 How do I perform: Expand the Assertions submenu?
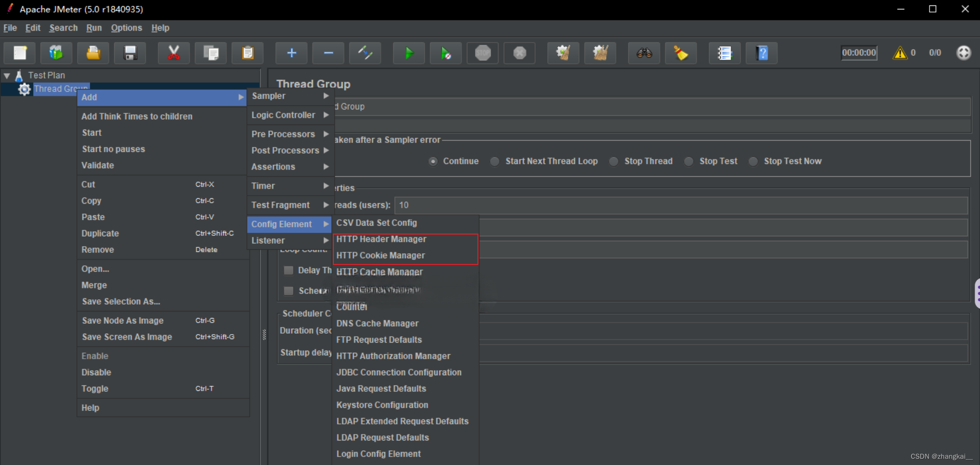pyautogui.click(x=290, y=167)
